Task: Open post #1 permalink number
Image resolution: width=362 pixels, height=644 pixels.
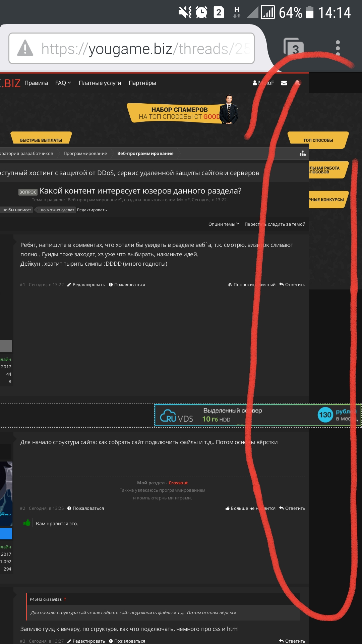Action: pos(22,284)
